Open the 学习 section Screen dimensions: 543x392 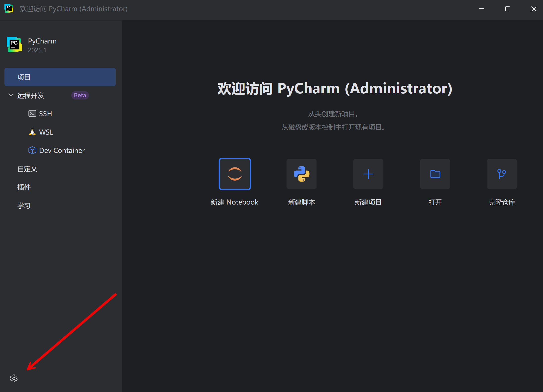pos(24,206)
